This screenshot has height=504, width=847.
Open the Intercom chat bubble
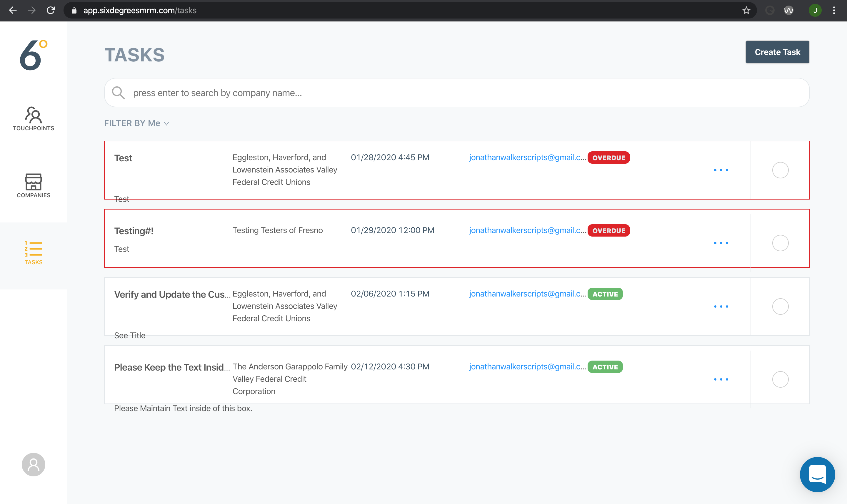pyautogui.click(x=817, y=474)
